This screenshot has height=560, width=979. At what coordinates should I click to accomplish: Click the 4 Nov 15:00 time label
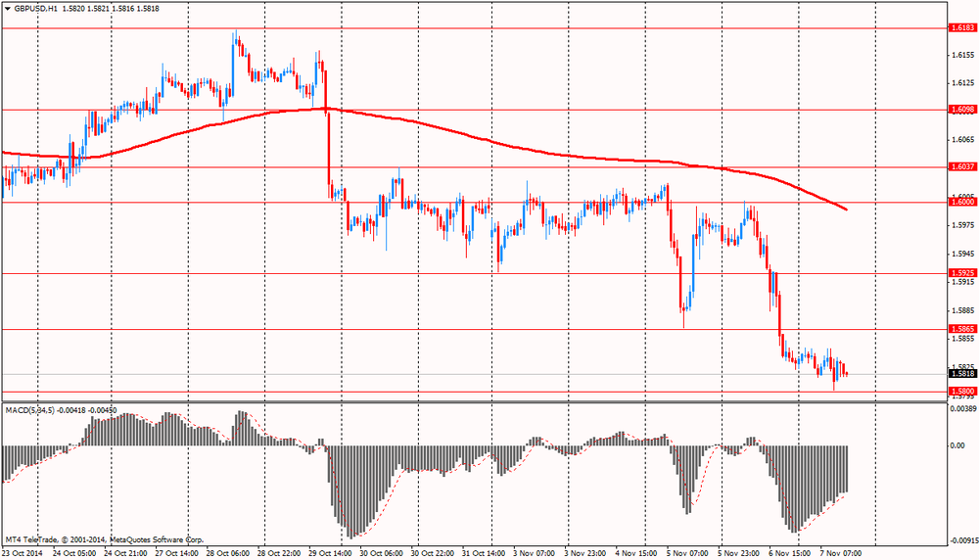click(636, 553)
